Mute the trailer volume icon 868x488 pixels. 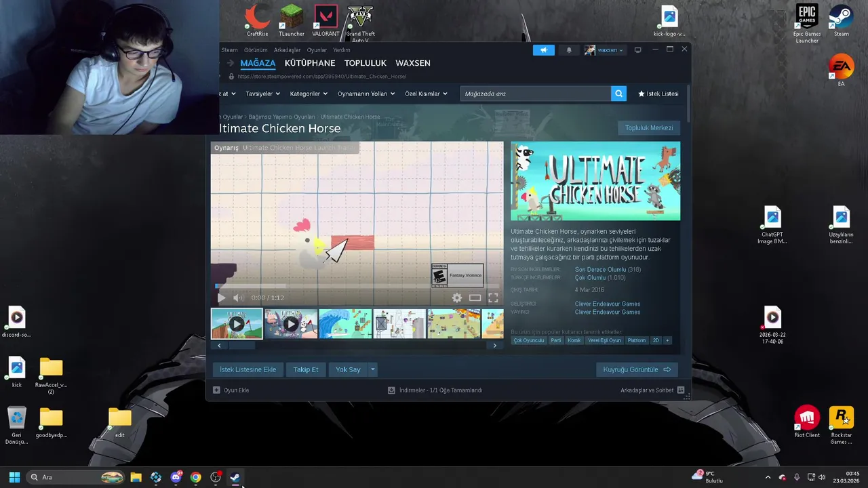[x=238, y=298]
